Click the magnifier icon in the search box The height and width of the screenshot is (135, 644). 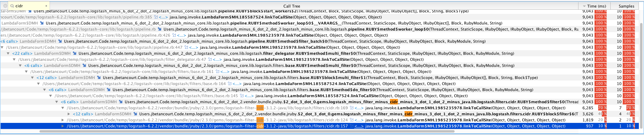[12, 6]
